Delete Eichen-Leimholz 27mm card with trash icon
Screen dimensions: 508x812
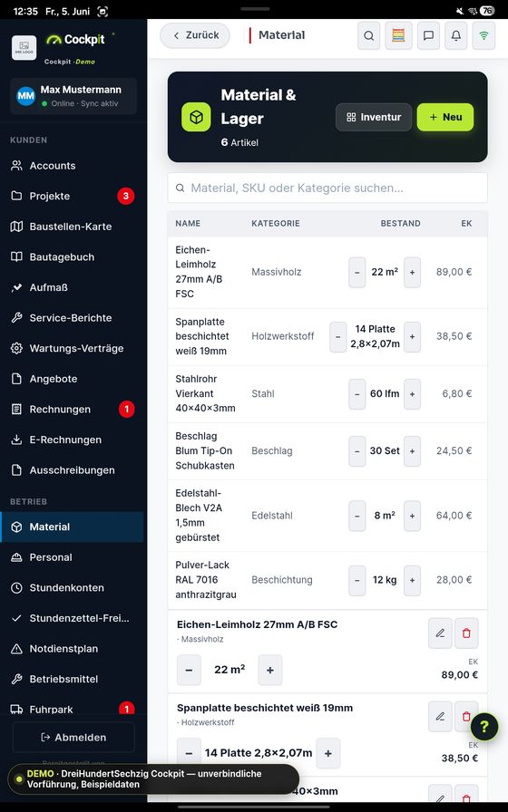click(466, 633)
